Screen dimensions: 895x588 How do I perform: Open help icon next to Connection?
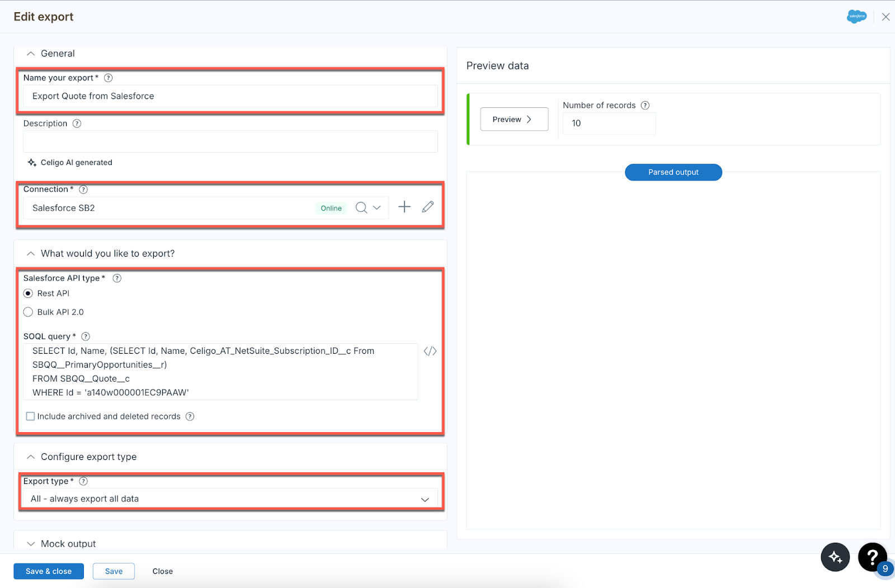click(83, 189)
